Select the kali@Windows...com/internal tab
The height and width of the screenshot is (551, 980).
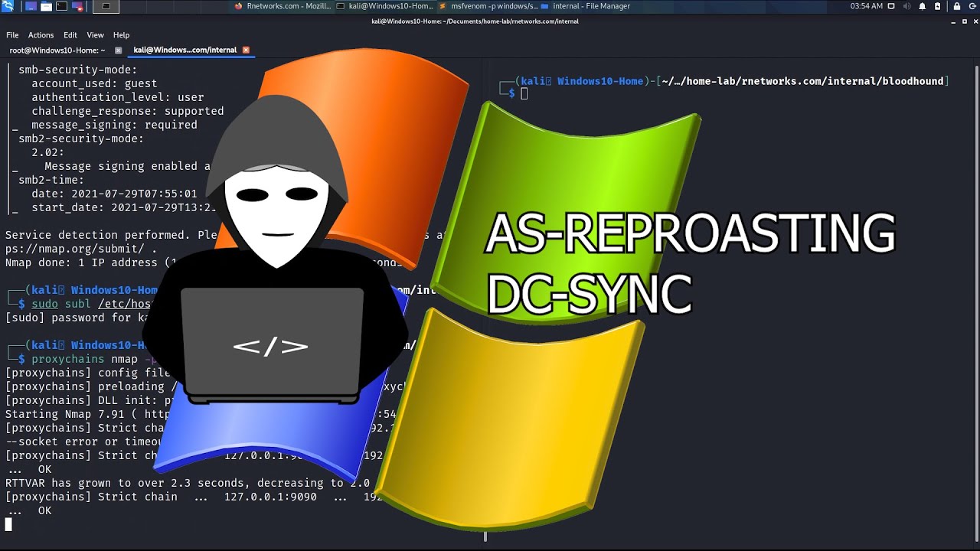click(185, 50)
